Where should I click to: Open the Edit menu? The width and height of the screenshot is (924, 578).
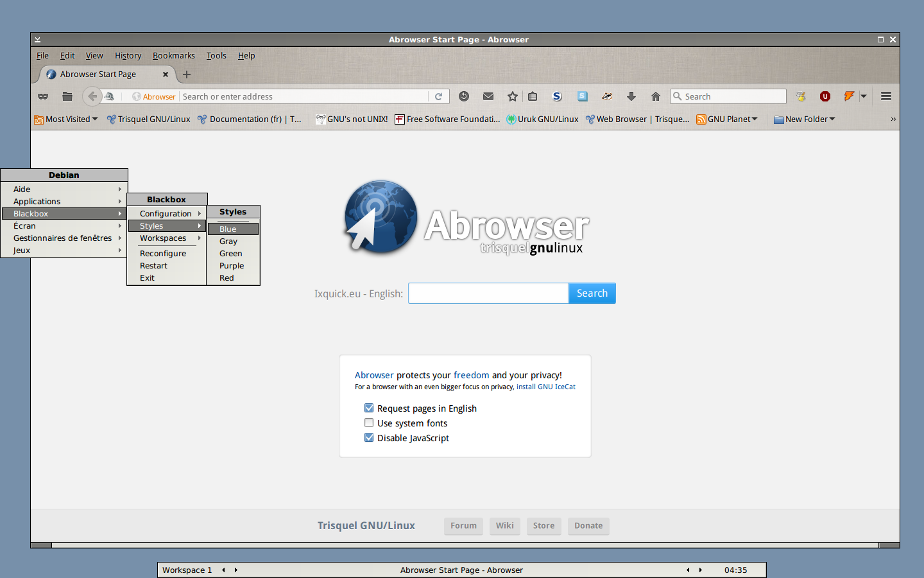point(67,56)
